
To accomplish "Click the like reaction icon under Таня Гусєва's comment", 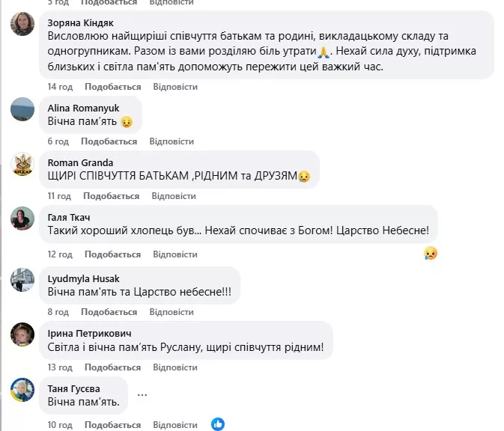I will (x=218, y=424).
